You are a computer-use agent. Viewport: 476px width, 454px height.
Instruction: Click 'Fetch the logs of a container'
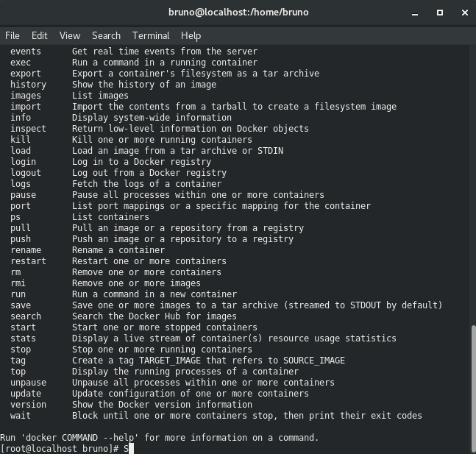coord(146,184)
